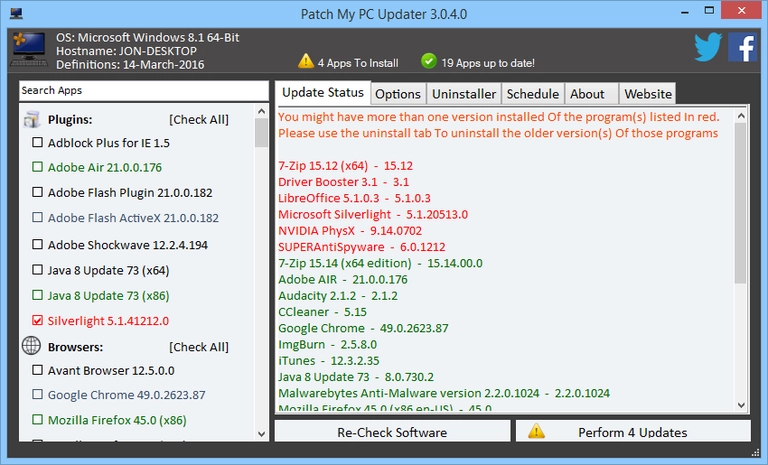Check Mozilla Firefox 45.0 (x86)
This screenshot has height=465, width=768.
point(37,419)
